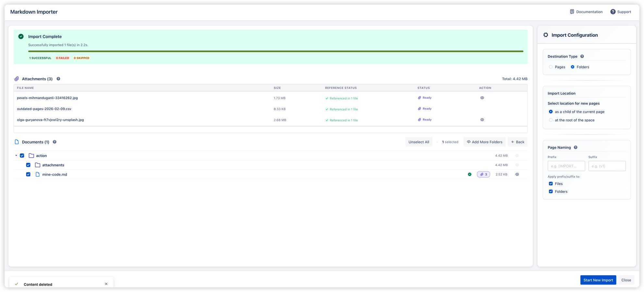Screen dimensions: 644x292
Task: Select the Pages destination type
Action: (x=551, y=67)
